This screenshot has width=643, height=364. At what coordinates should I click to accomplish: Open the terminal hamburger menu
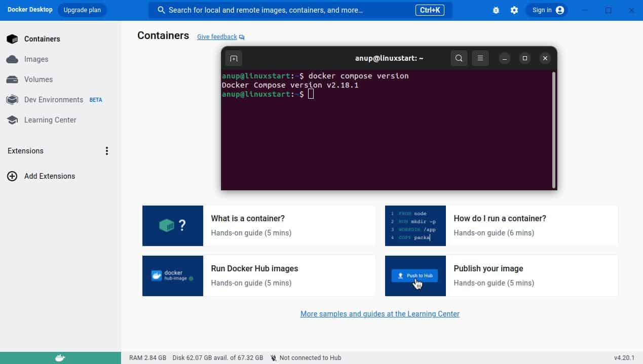point(480,58)
